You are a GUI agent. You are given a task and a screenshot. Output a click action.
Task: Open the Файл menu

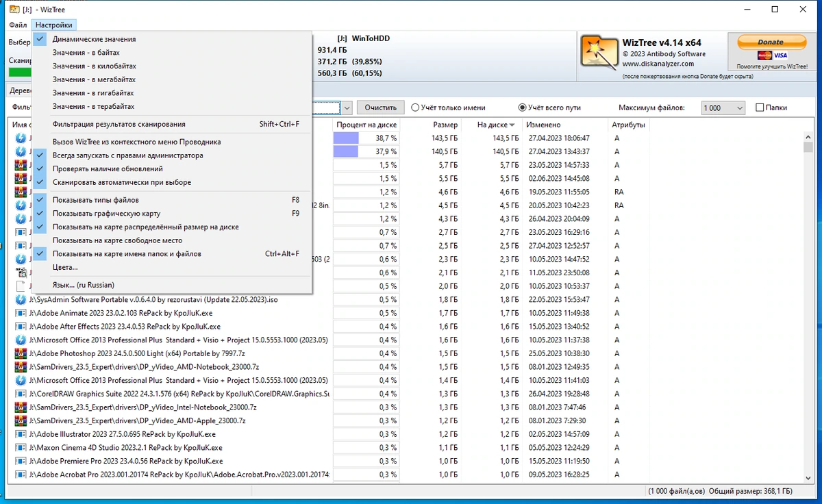tap(18, 25)
